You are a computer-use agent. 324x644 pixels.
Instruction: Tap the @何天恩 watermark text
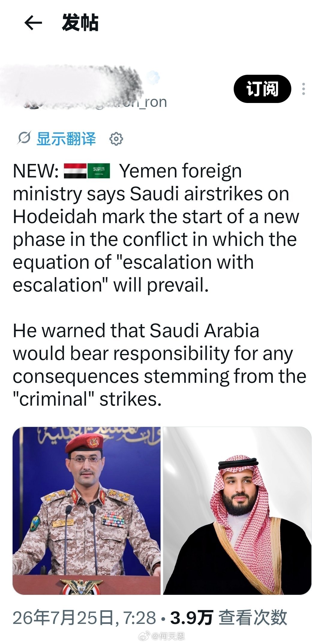point(167,636)
